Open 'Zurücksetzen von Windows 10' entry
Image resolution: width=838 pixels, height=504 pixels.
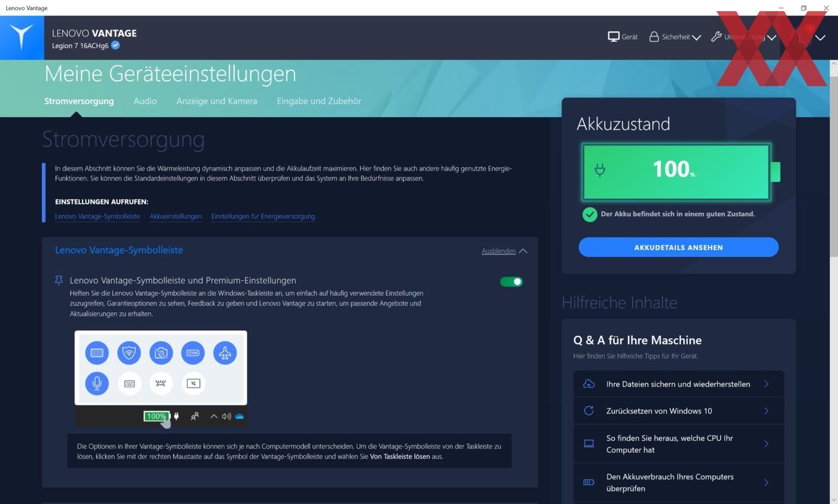[x=678, y=411]
